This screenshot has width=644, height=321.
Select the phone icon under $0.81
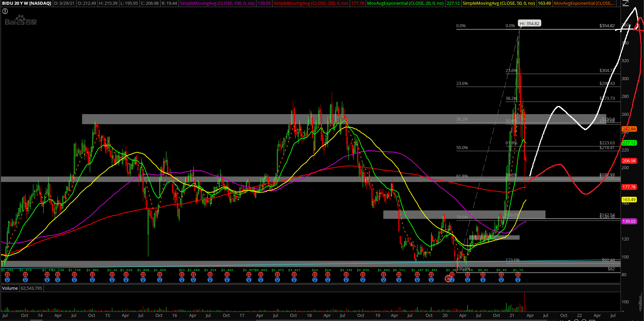483,275
